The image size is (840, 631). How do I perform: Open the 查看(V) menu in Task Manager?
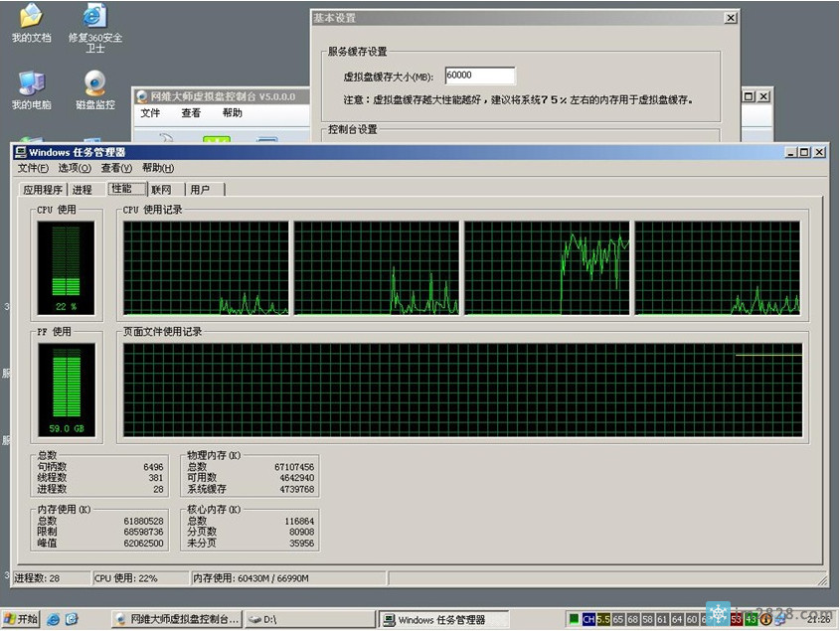click(x=116, y=168)
